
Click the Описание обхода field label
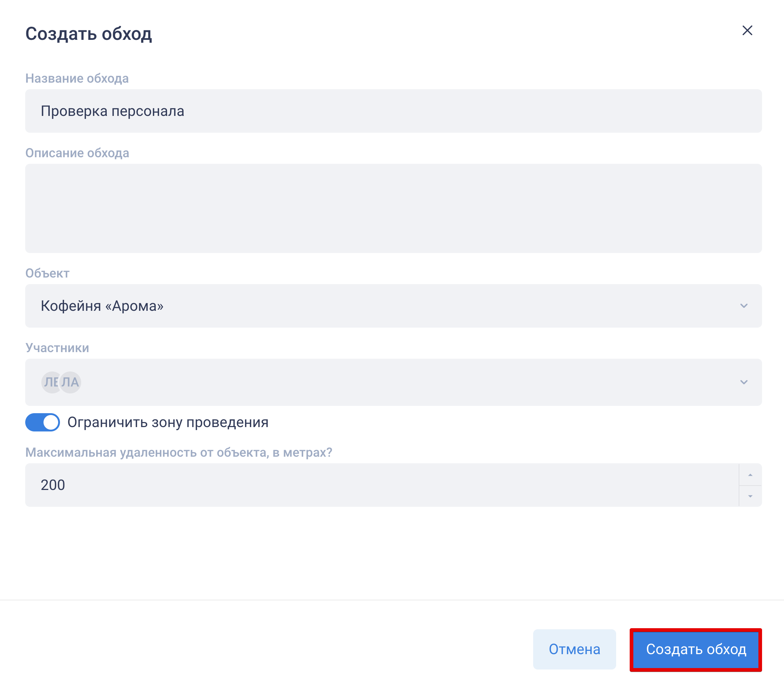click(77, 153)
